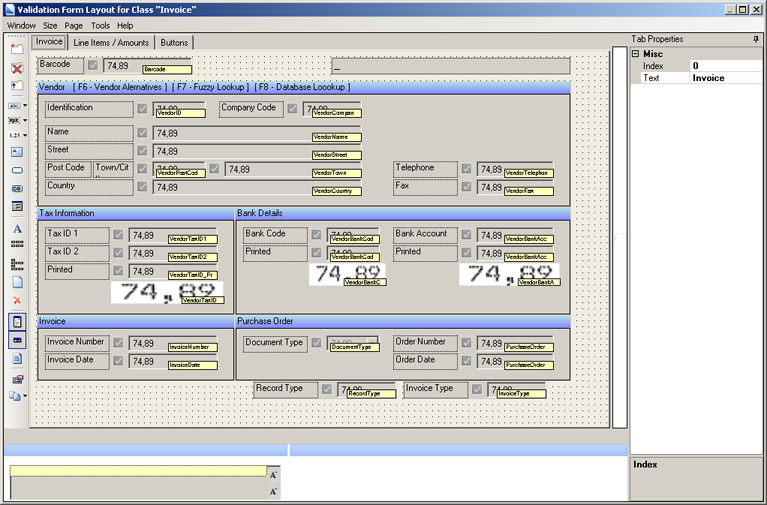Toggle the checkbox next to Invoice Number
Viewport: 767px width, 505px height.
[x=119, y=342]
